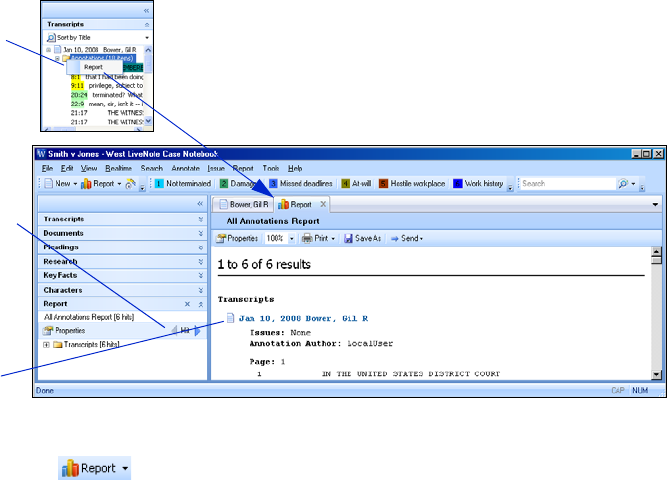This screenshot has height=480, width=667.
Task: Switch to the Bower, Gil R tab
Action: [243, 205]
